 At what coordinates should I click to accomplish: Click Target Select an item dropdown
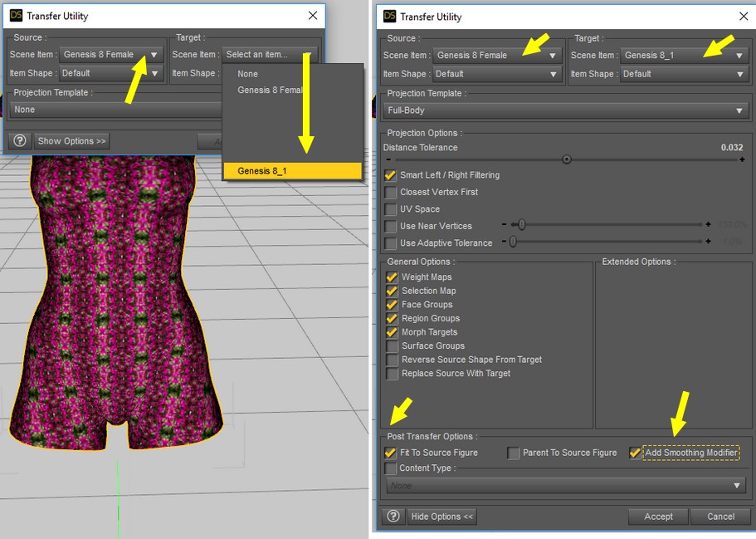click(269, 55)
